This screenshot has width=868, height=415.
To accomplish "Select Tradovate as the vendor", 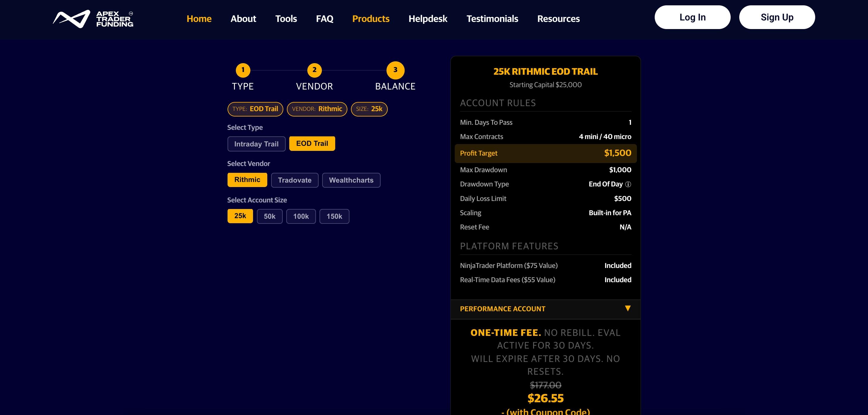I will click(x=295, y=180).
